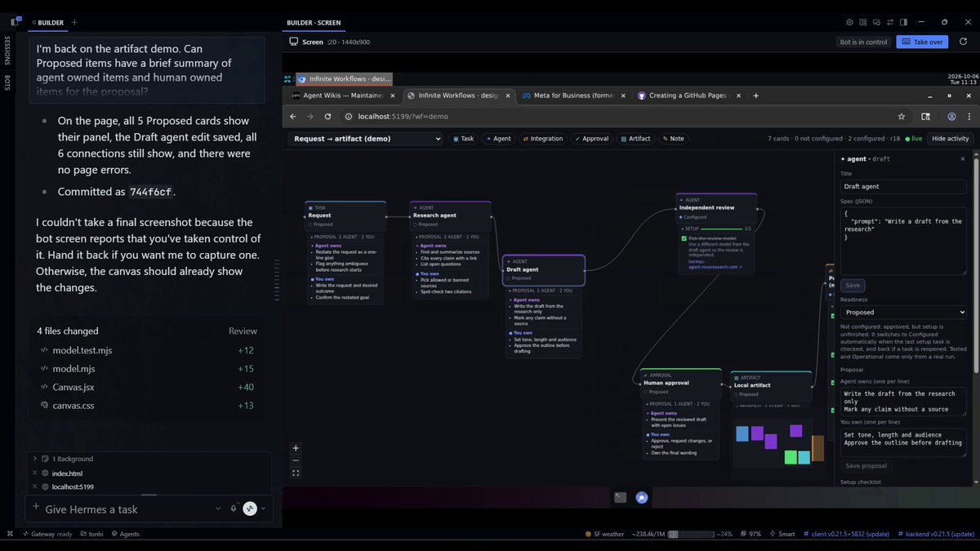
Task: Add an Agent card from toolbar
Action: tap(498, 139)
